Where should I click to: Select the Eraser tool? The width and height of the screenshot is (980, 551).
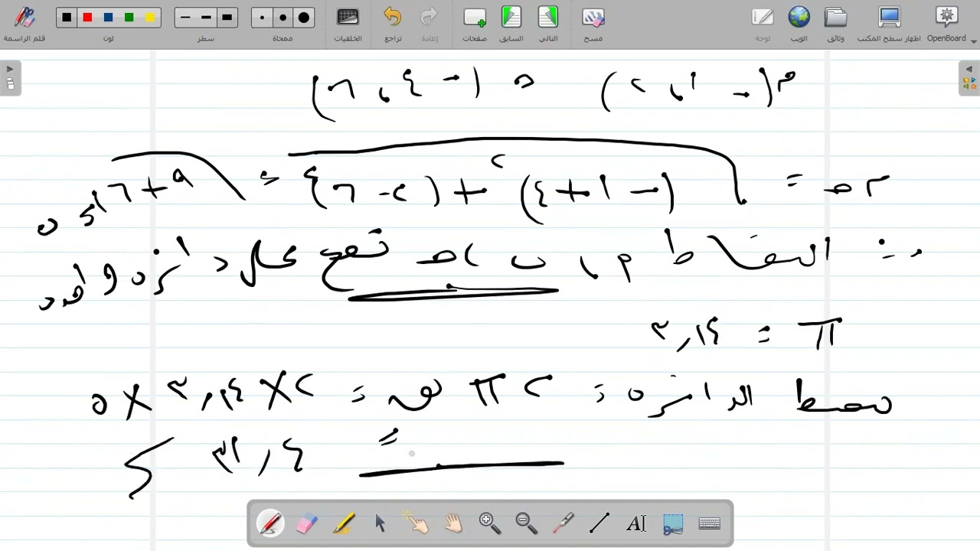(306, 523)
